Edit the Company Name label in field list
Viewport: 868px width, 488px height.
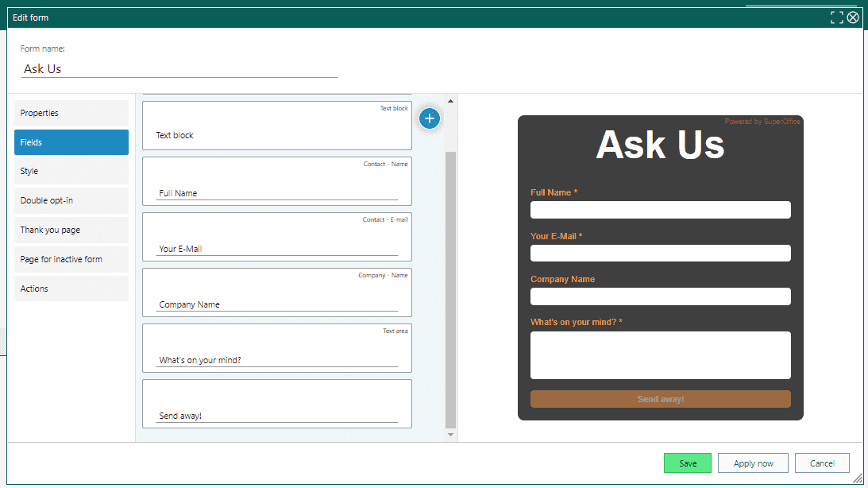point(277,304)
